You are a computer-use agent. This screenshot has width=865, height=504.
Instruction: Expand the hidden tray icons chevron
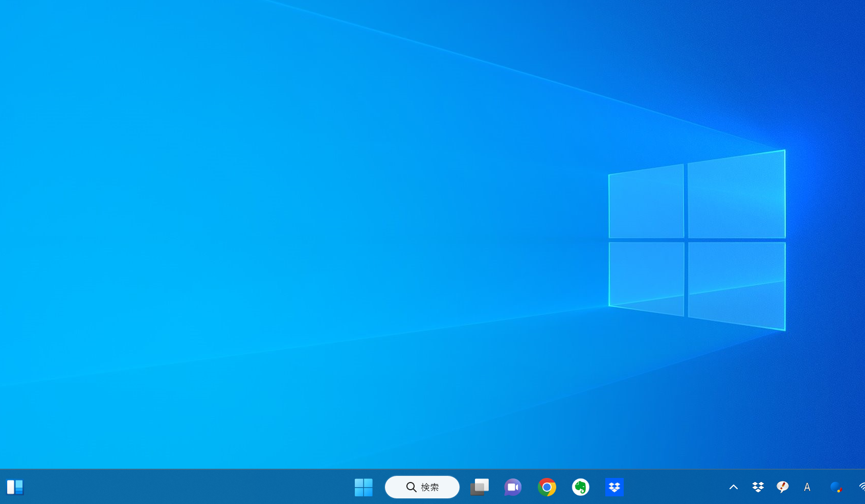click(733, 487)
